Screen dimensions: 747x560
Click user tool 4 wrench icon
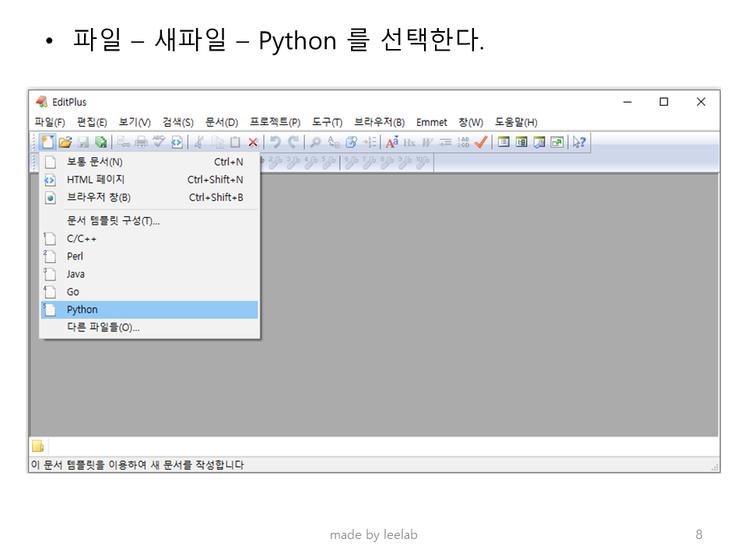coord(310,163)
